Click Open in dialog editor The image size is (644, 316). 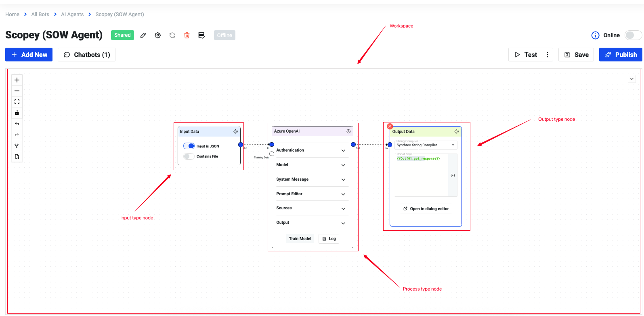point(426,209)
